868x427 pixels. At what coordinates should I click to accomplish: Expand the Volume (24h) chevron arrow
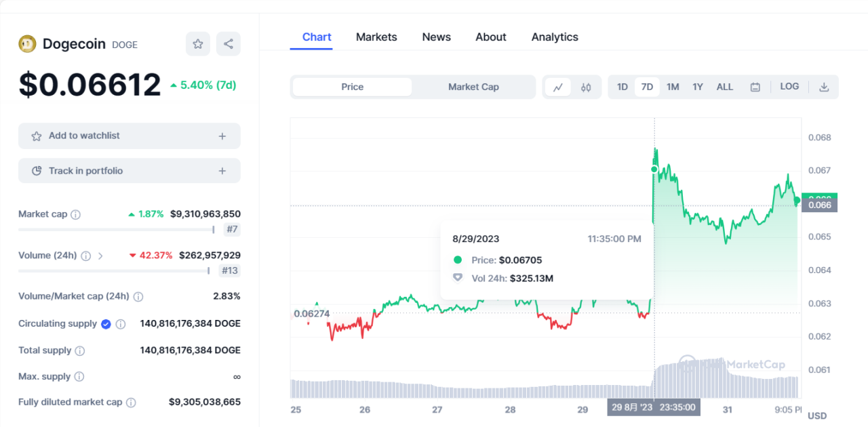pos(100,256)
